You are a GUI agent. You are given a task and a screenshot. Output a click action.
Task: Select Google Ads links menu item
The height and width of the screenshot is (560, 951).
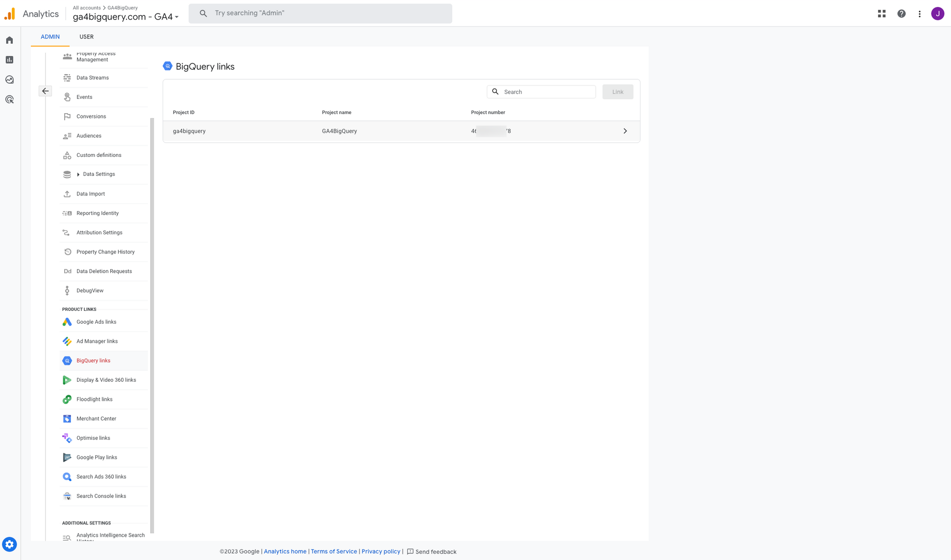point(96,322)
